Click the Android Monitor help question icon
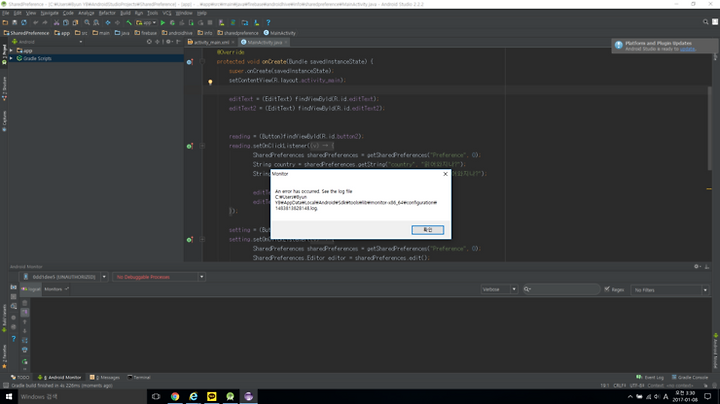 pos(13,339)
